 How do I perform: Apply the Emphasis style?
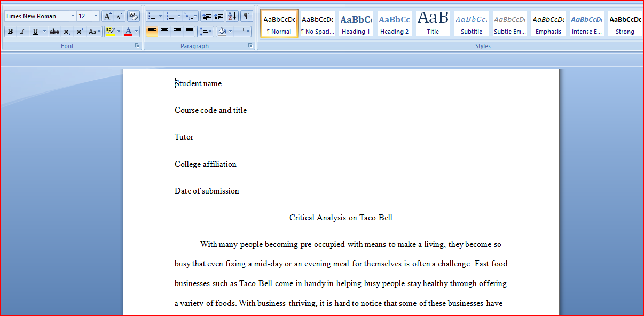pos(548,24)
